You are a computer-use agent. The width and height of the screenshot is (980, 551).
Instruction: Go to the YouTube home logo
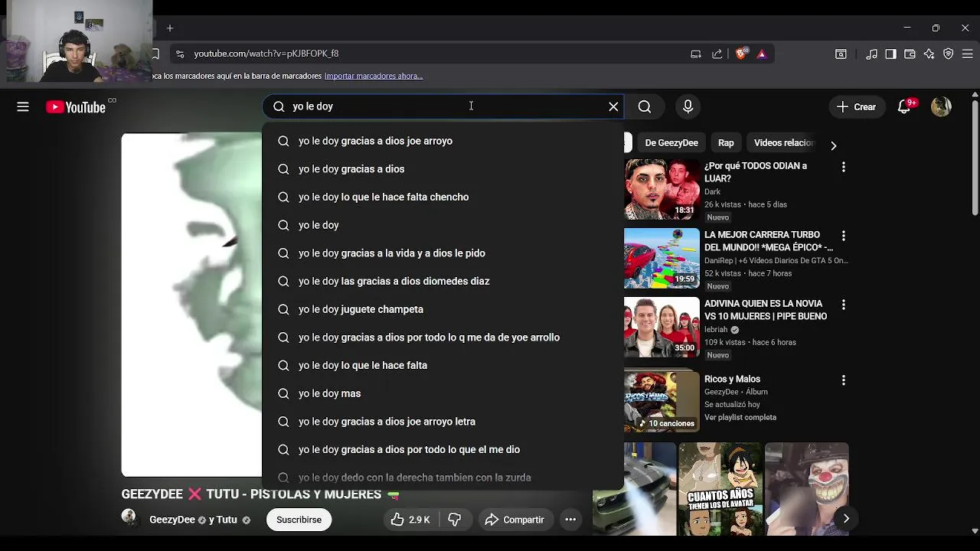tap(75, 107)
